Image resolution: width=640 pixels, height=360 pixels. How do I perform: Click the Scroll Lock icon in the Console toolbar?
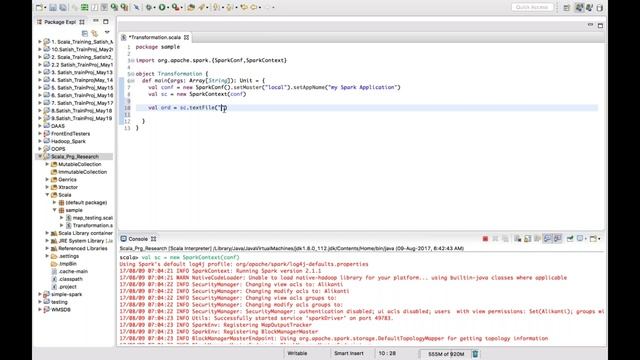pyautogui.click(x=528, y=239)
